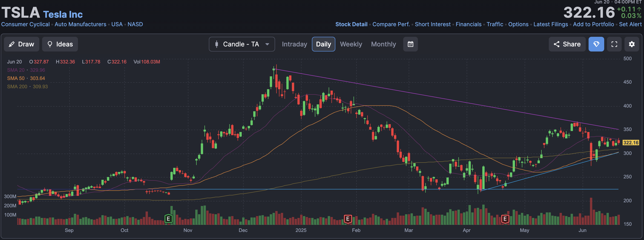This screenshot has height=240, width=644.
Task: Click the SMA 20 legend label
Action: tap(16, 70)
